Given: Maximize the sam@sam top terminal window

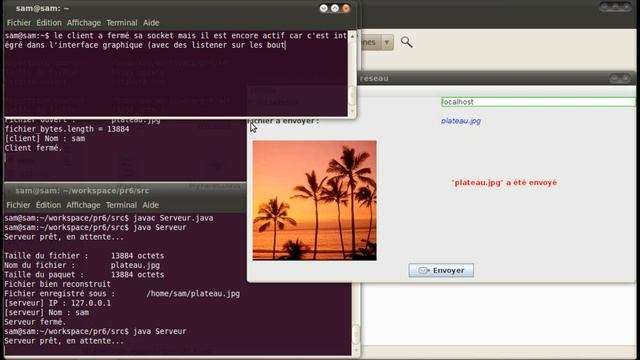Looking at the screenshot, I should coord(335,8).
